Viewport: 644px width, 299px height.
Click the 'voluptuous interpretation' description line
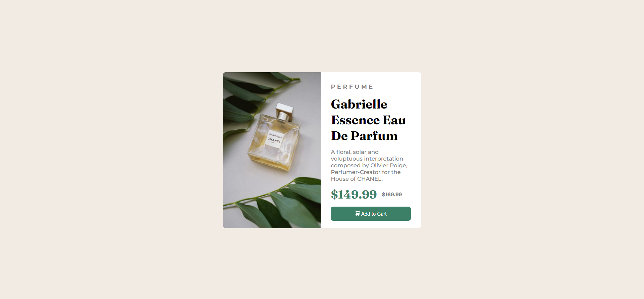[x=367, y=159]
